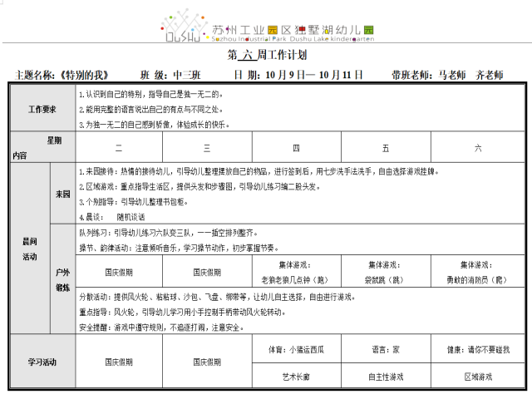The image size is (532, 399).
Task: Select the 体育: 小猫运西瓜 cell
Action: click(295, 350)
